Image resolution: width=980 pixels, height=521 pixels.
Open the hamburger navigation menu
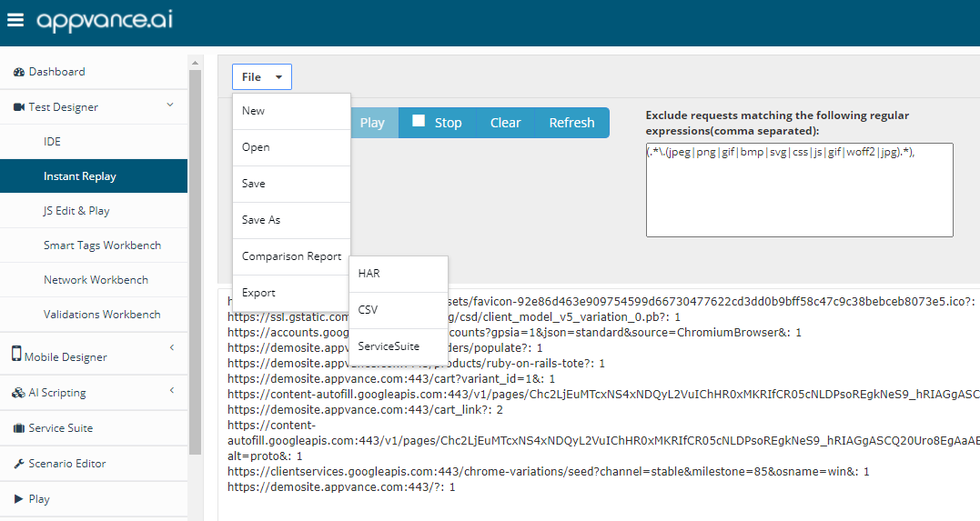[15, 20]
